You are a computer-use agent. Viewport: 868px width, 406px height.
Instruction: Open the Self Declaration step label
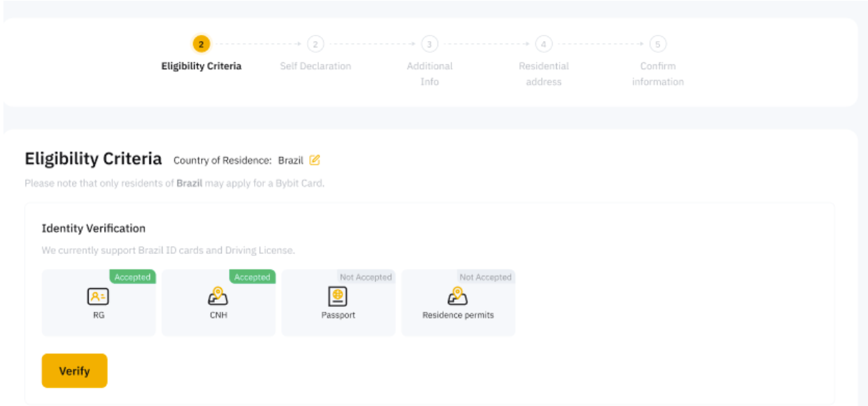click(315, 66)
